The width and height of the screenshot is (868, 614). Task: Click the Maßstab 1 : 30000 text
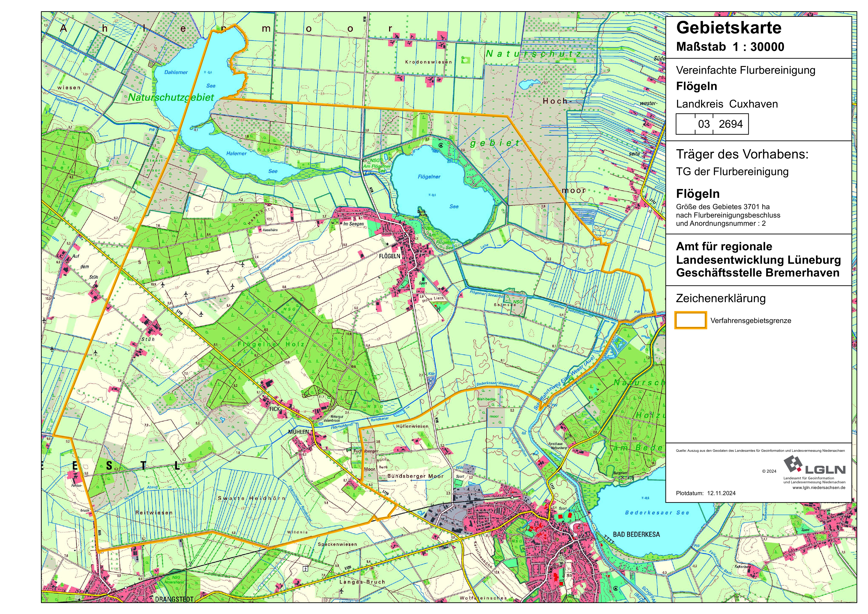pos(730,47)
